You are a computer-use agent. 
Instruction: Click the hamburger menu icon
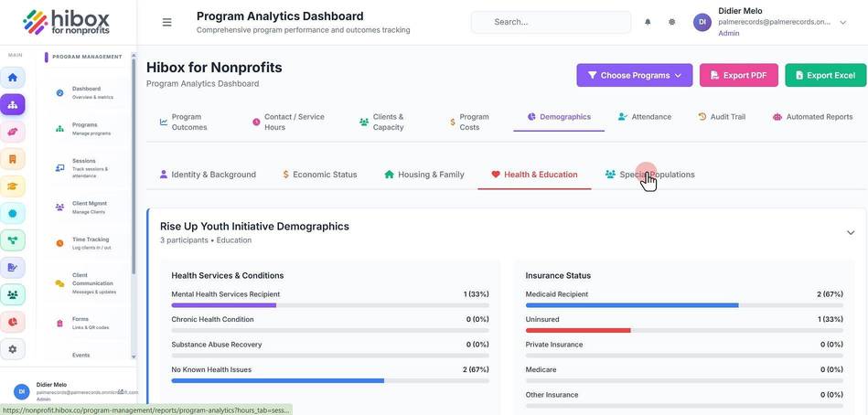click(166, 22)
